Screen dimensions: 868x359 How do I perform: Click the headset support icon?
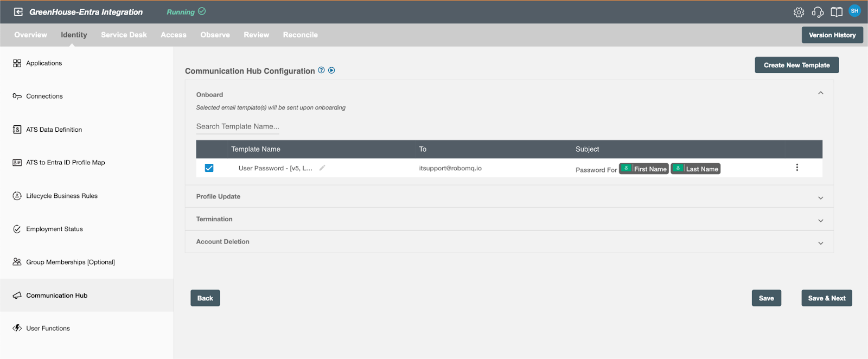(x=818, y=12)
